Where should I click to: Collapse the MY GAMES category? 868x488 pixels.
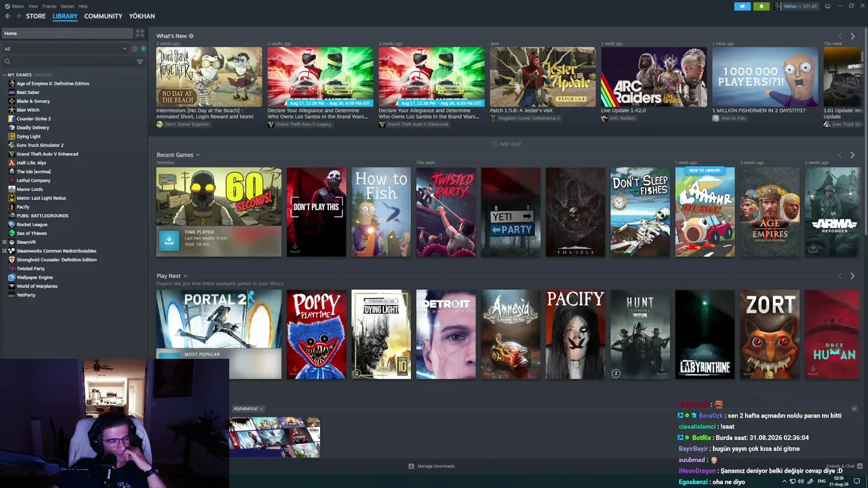(4, 75)
